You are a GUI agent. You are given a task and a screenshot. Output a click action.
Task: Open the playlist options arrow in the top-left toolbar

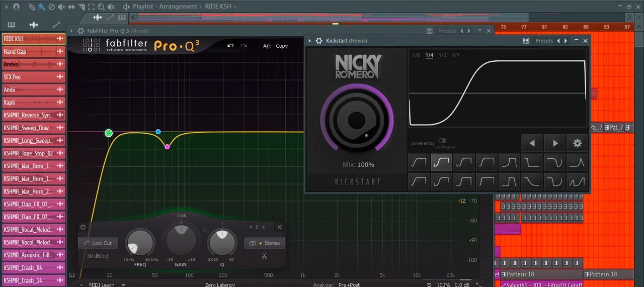[x=7, y=7]
